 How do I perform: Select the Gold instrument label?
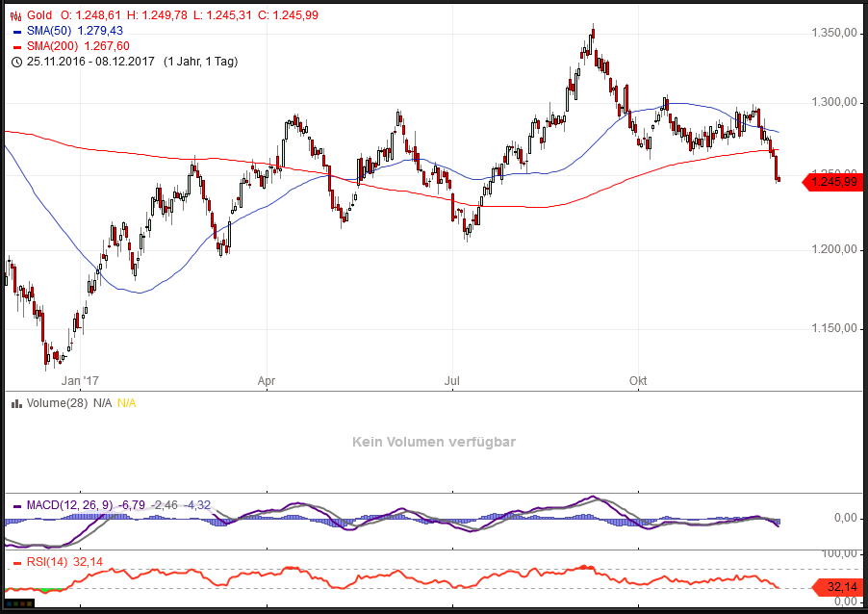point(39,15)
